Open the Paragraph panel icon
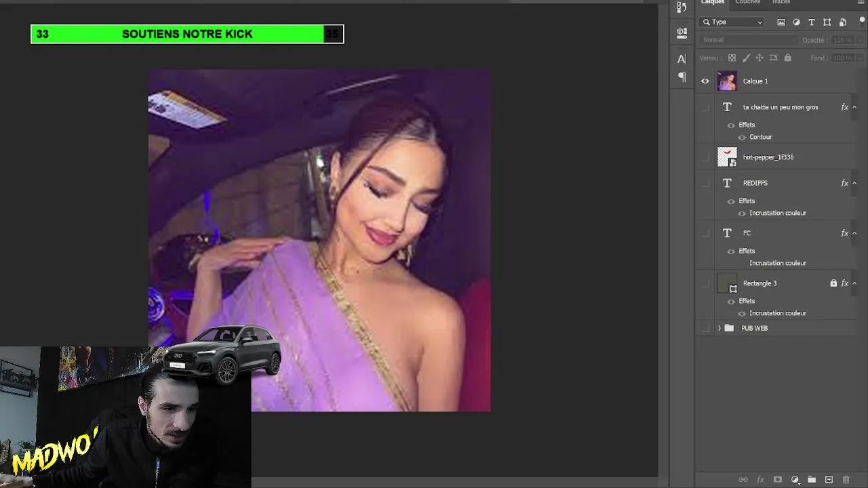This screenshot has height=488, width=868. click(682, 77)
